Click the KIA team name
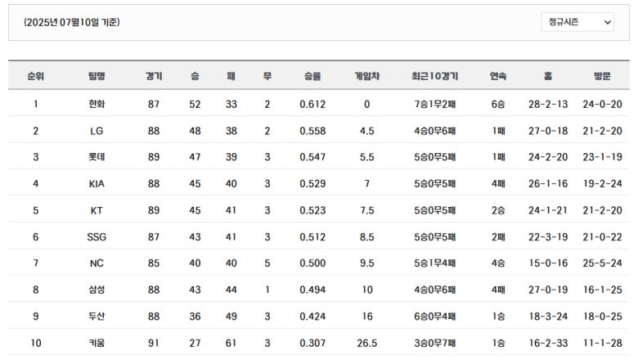 (97, 184)
